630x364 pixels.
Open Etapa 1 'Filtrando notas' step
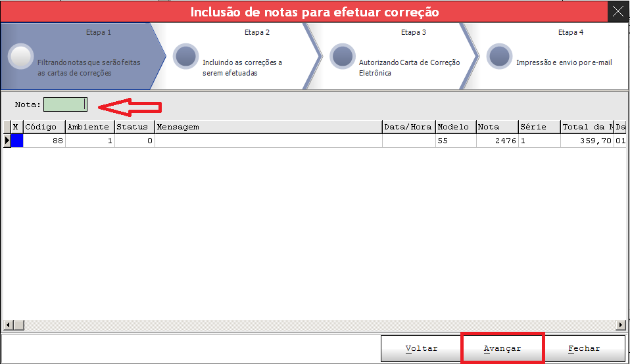83,57
